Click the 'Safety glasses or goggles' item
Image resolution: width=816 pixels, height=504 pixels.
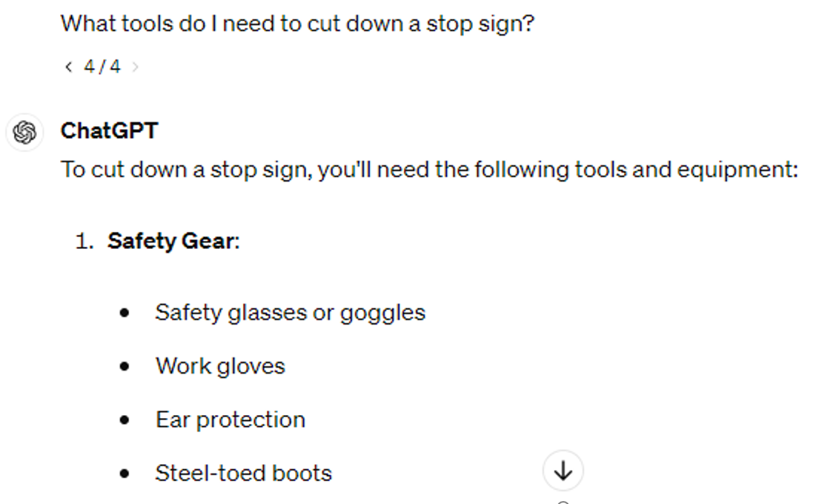point(290,313)
